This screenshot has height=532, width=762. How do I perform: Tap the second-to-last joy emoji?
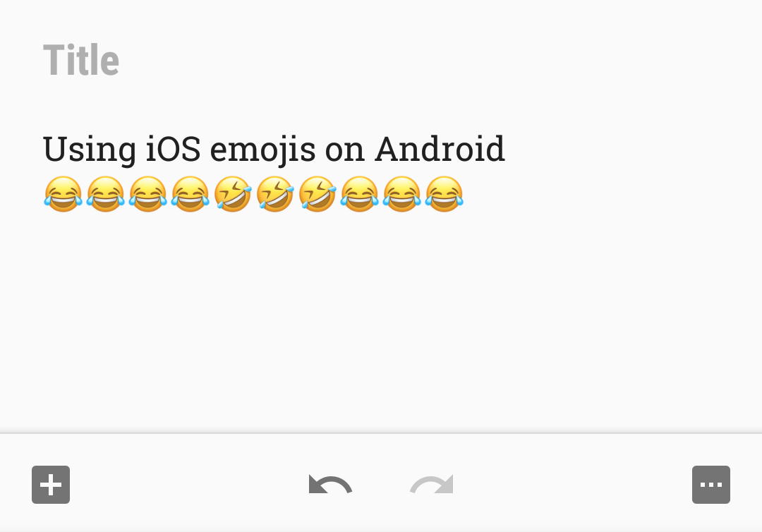click(401, 194)
